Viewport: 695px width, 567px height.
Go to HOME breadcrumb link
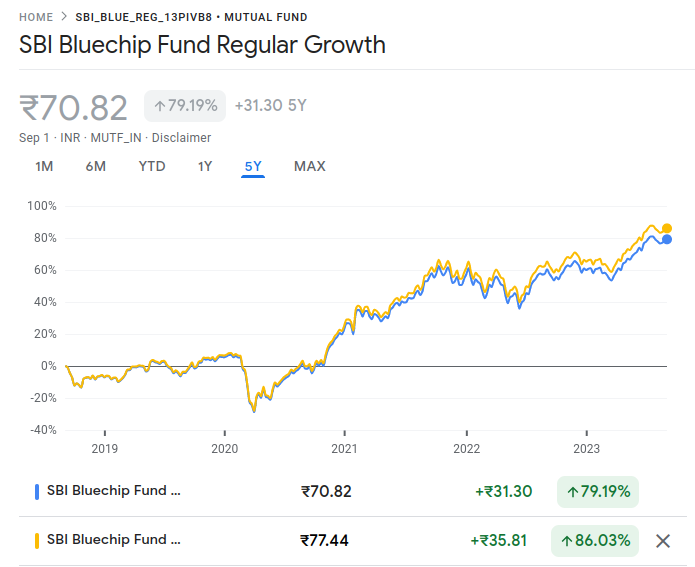click(36, 17)
